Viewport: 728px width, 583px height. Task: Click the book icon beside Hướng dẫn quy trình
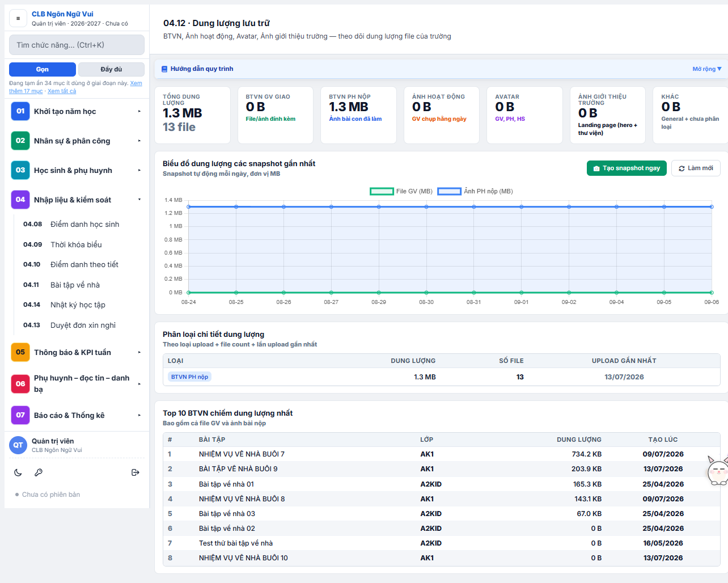point(164,69)
